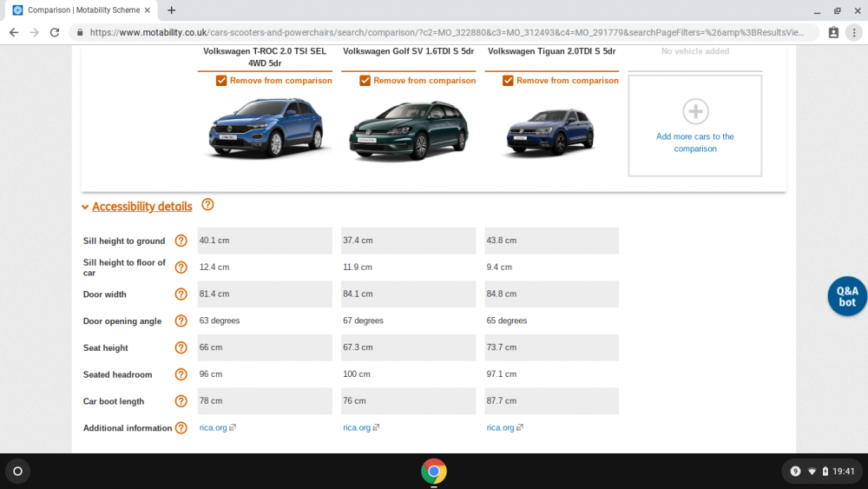This screenshot has height=489, width=868.
Task: Open help icon for Sill height to ground
Action: click(x=181, y=241)
